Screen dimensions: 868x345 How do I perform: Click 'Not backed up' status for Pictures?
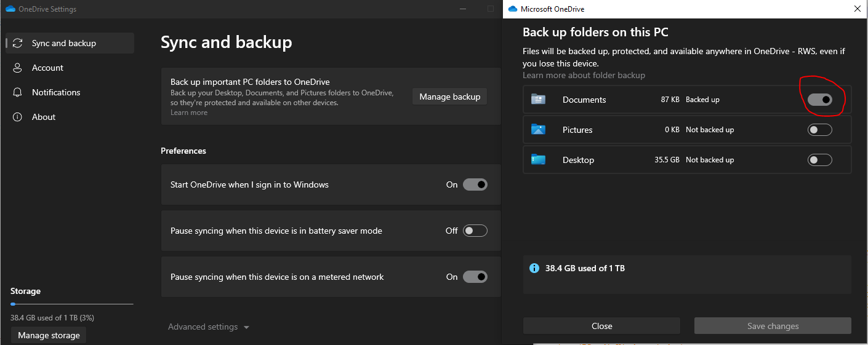[x=710, y=130]
